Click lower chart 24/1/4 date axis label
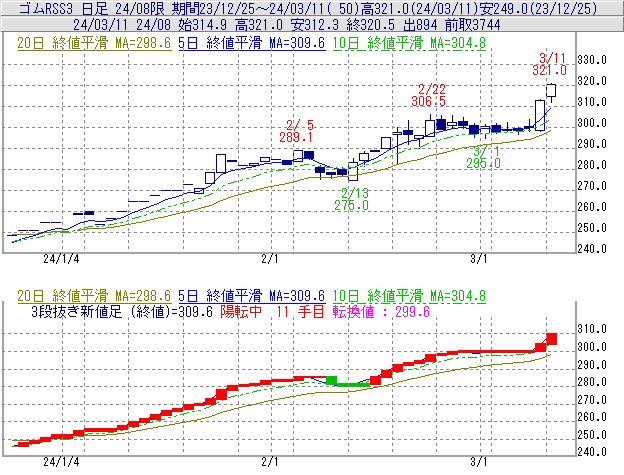 click(x=61, y=462)
